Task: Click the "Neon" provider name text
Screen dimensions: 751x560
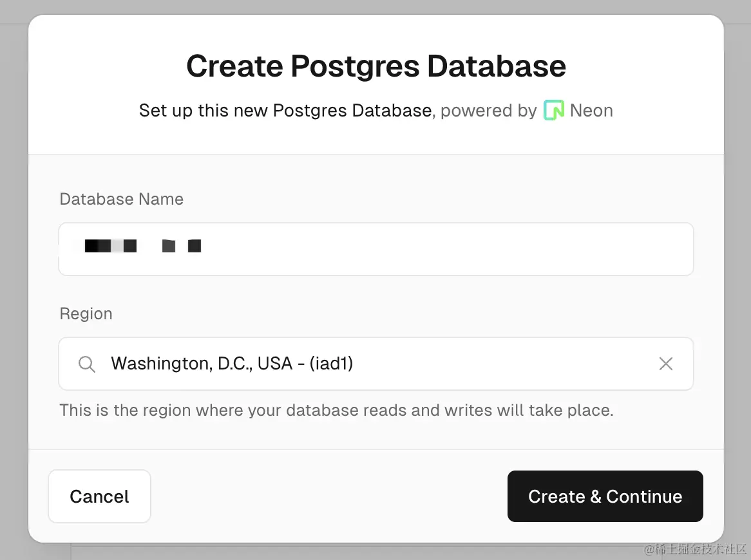Action: pyautogui.click(x=591, y=111)
